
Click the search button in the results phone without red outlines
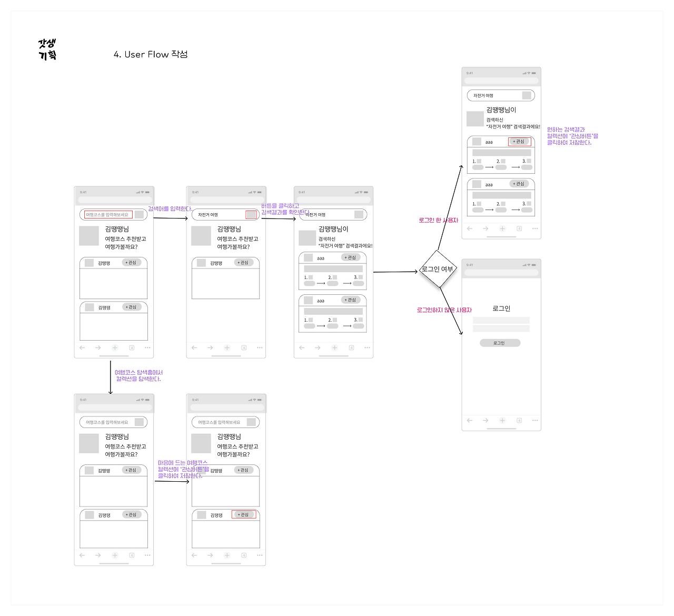tap(359, 214)
